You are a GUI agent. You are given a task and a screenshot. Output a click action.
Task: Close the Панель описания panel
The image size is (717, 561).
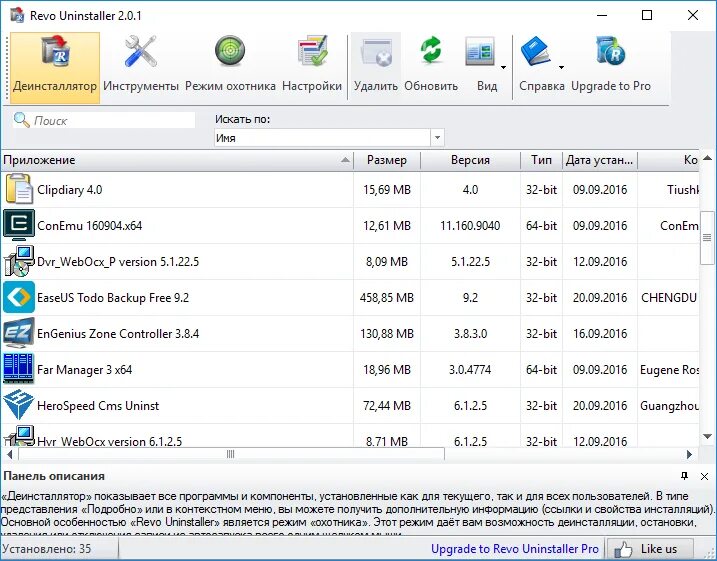704,476
